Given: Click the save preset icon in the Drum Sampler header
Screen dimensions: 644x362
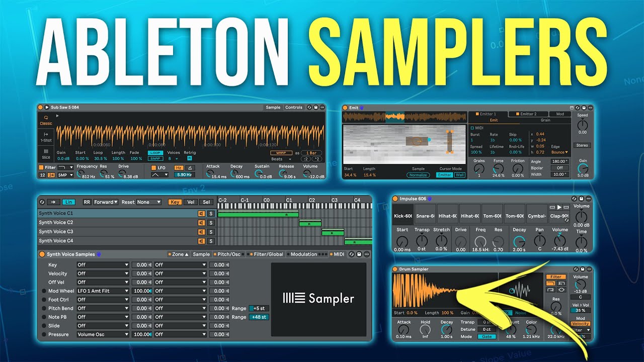Looking at the screenshot, I should [x=582, y=269].
